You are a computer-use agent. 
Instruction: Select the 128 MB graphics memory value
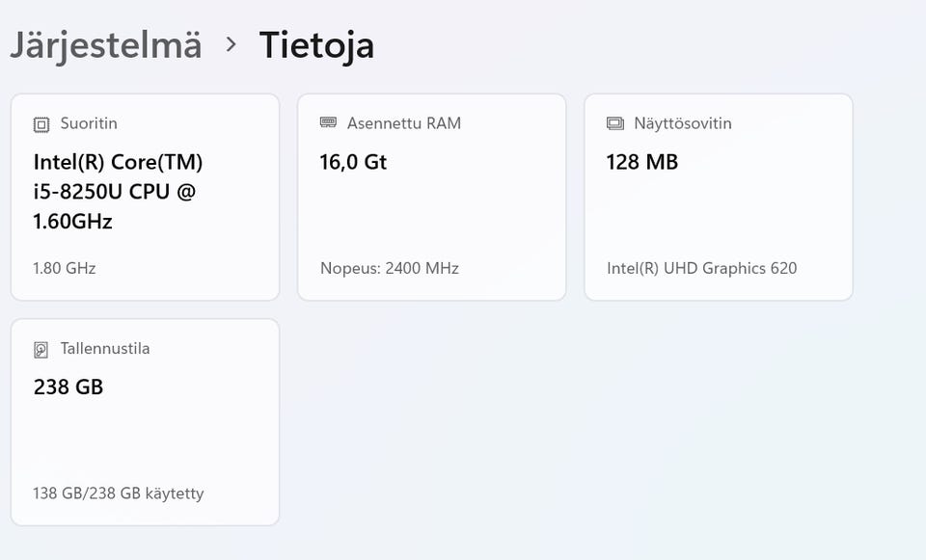pyautogui.click(x=642, y=162)
